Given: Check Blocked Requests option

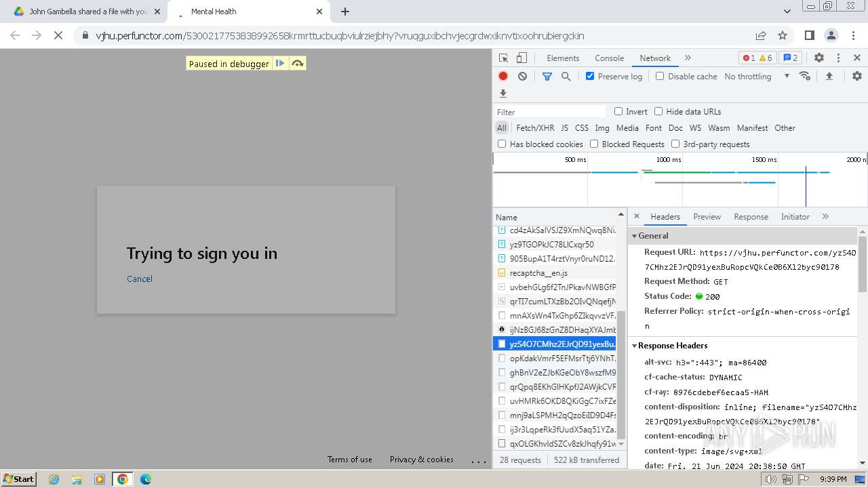Looking at the screenshot, I should point(594,144).
